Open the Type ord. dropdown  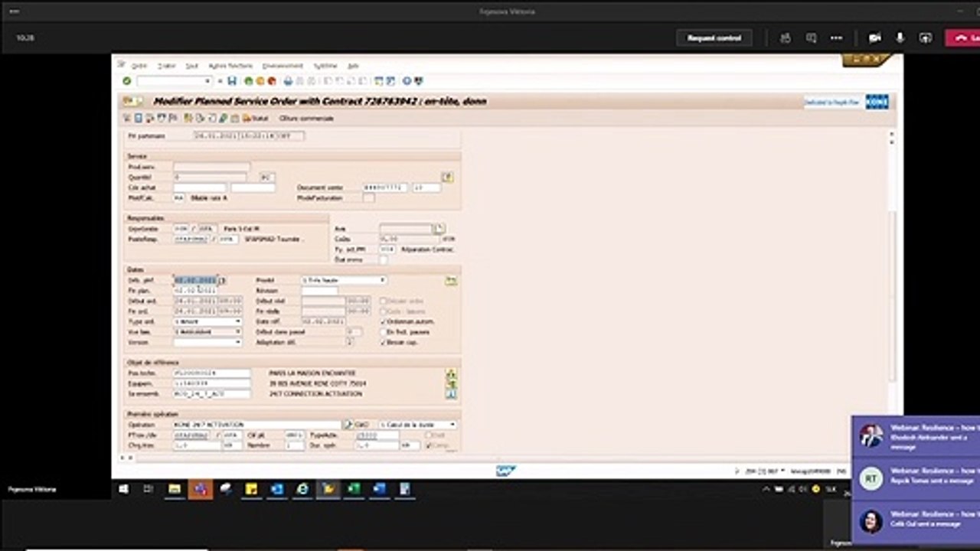pos(238,321)
